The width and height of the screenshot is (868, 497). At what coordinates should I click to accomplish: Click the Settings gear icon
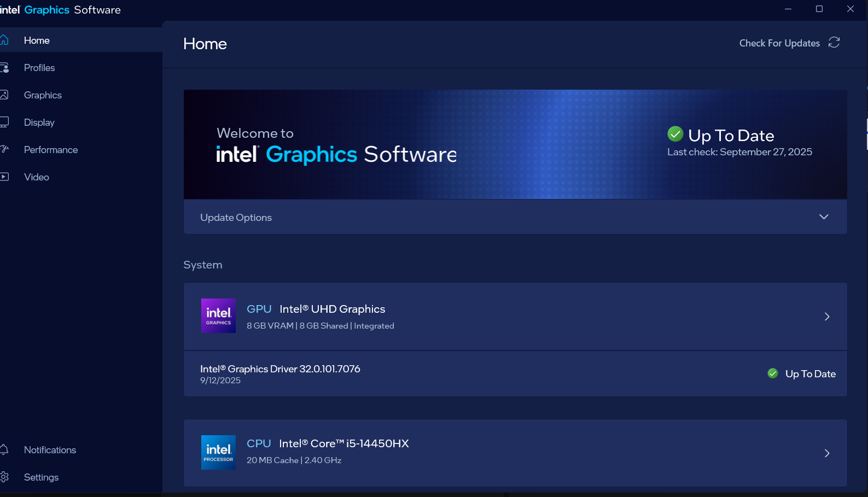tap(4, 477)
